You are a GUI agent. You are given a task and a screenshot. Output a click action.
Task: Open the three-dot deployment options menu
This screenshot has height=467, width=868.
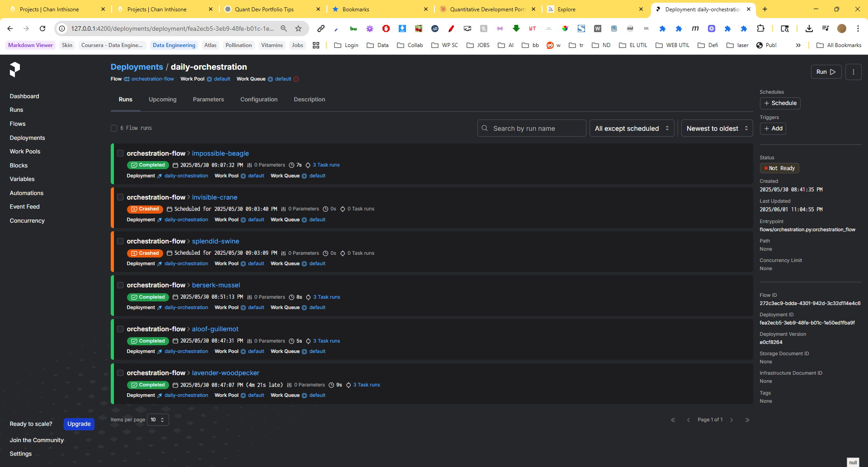tap(853, 72)
